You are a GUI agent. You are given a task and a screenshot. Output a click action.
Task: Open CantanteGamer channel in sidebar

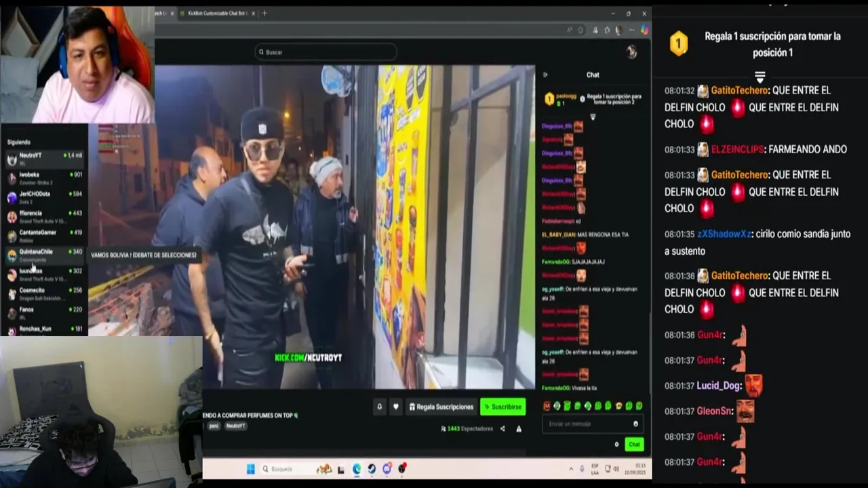(x=45, y=235)
